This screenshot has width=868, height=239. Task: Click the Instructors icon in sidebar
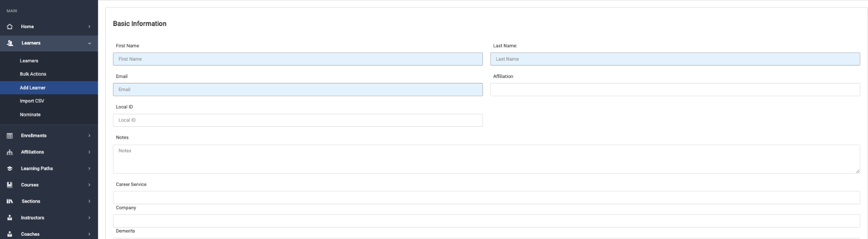coord(10,218)
